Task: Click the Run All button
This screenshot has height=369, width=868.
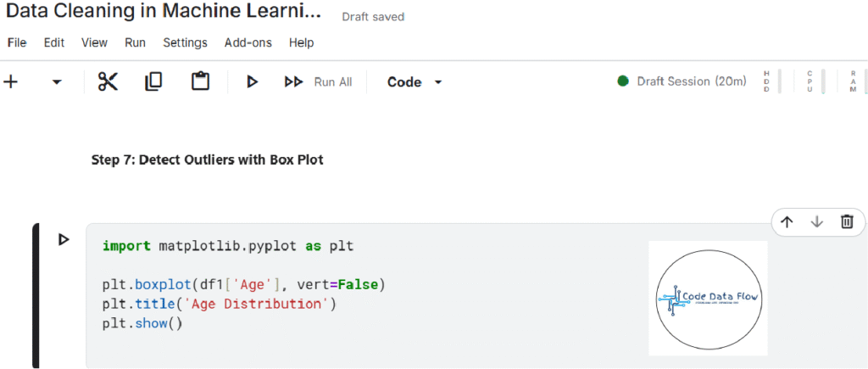Action: (319, 82)
